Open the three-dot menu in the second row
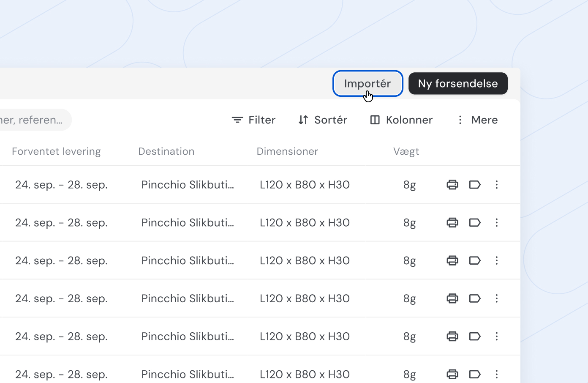 pyautogui.click(x=497, y=222)
